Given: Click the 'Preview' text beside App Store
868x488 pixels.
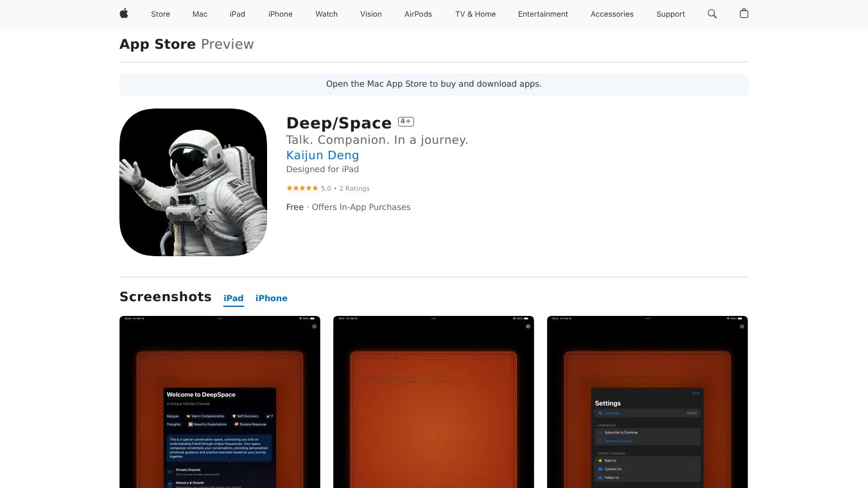Looking at the screenshot, I should [227, 44].
